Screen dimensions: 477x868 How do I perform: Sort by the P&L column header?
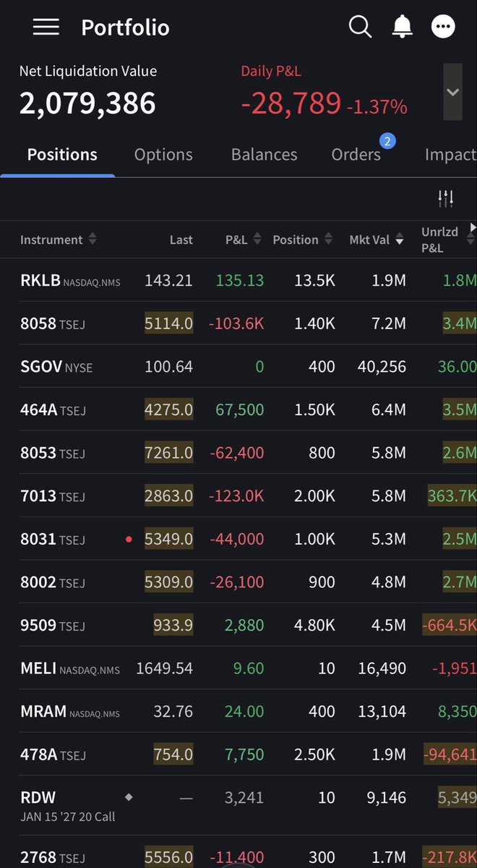(242, 239)
